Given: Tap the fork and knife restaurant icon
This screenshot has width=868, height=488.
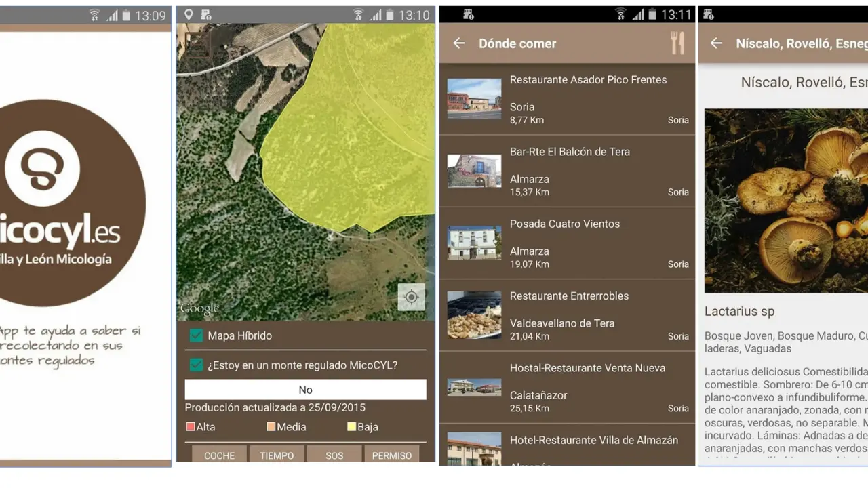Looking at the screenshot, I should click(x=677, y=43).
